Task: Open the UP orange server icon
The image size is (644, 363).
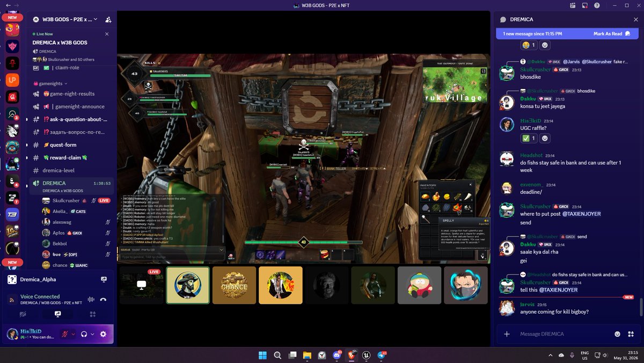Action: pos(13,80)
